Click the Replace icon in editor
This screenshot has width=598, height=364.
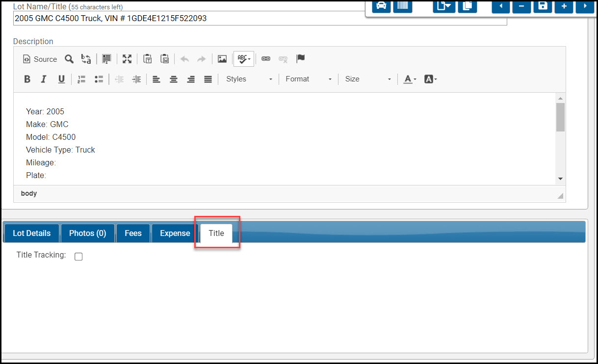click(86, 59)
